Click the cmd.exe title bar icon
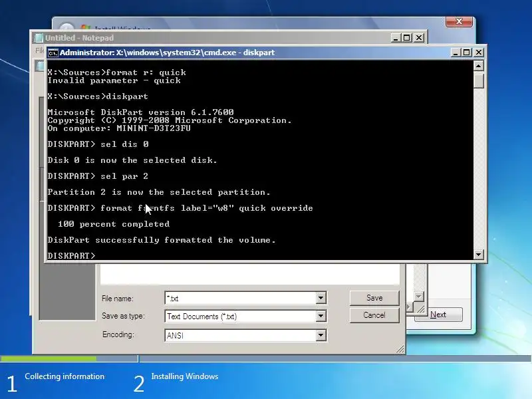 pos(53,53)
